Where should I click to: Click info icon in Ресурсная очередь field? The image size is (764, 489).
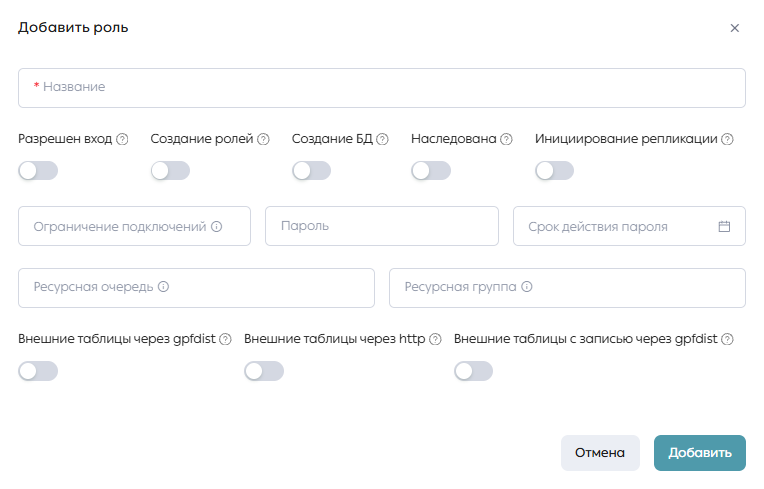coord(163,287)
